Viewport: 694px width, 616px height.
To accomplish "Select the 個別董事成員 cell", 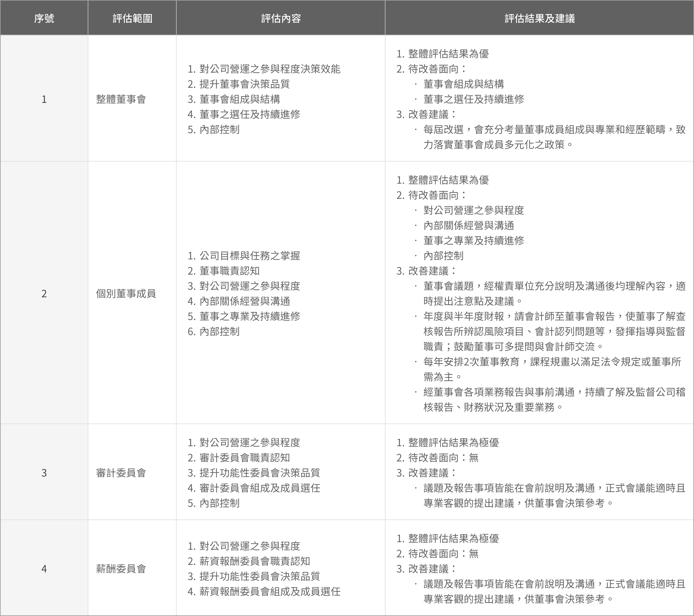I will pos(126,293).
